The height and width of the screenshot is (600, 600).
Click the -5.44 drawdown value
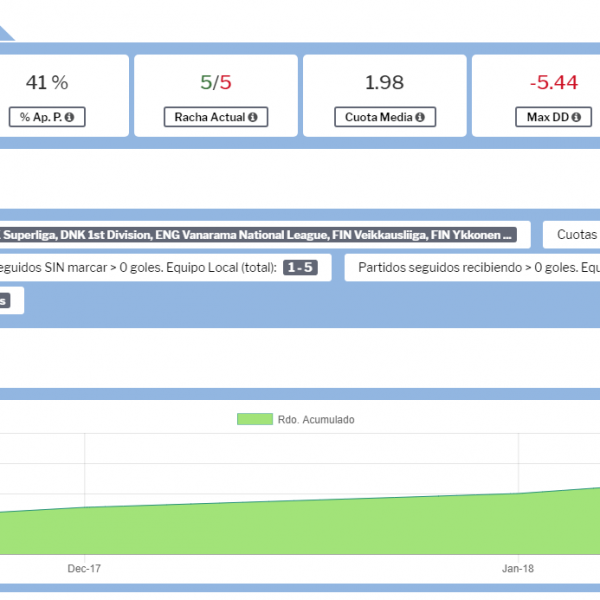(553, 82)
